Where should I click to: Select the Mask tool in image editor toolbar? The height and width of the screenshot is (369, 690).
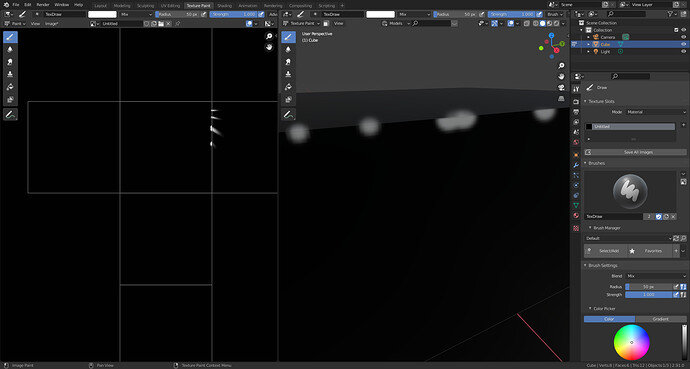(x=10, y=99)
